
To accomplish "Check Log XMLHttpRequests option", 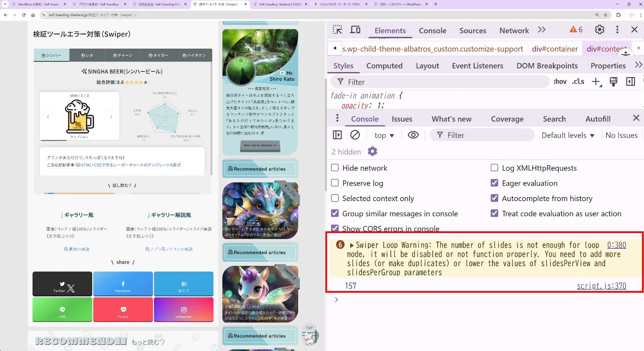I will (x=494, y=168).
